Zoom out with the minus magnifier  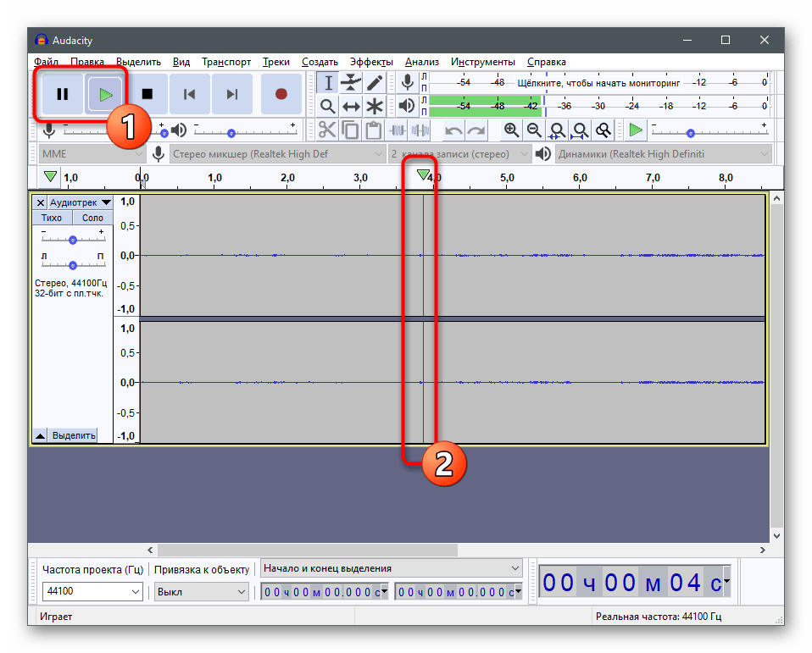(x=535, y=130)
